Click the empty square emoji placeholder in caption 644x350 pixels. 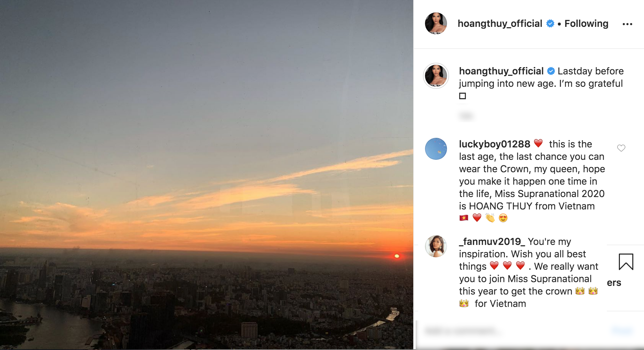[x=463, y=96]
